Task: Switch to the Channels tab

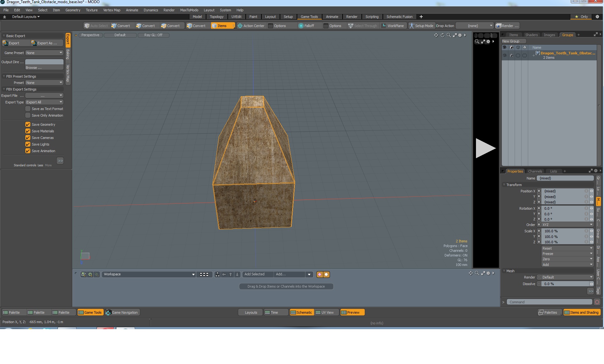Action: click(535, 171)
